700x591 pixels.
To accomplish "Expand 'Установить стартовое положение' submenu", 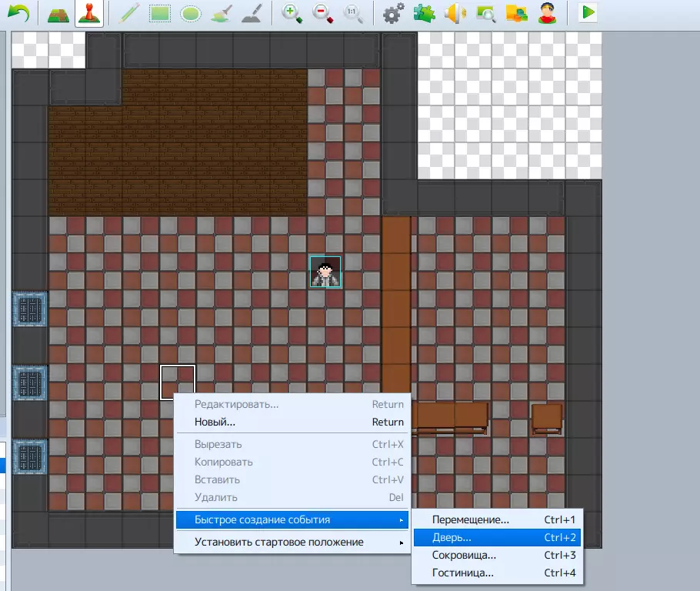I will coord(278,542).
